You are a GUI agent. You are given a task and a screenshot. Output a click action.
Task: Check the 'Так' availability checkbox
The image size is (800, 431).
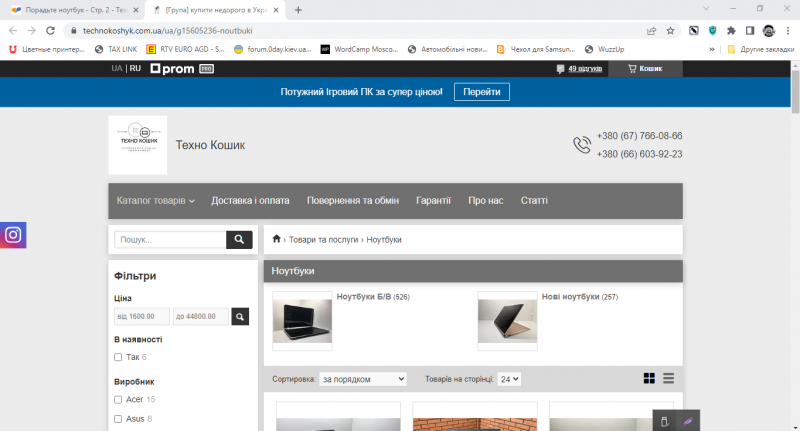pyautogui.click(x=118, y=357)
